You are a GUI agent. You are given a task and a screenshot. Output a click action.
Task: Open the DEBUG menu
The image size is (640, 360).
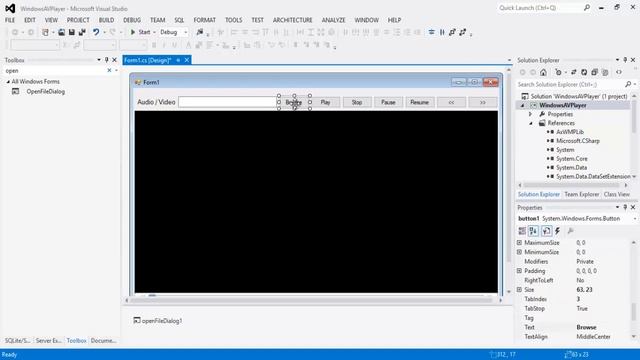click(132, 20)
